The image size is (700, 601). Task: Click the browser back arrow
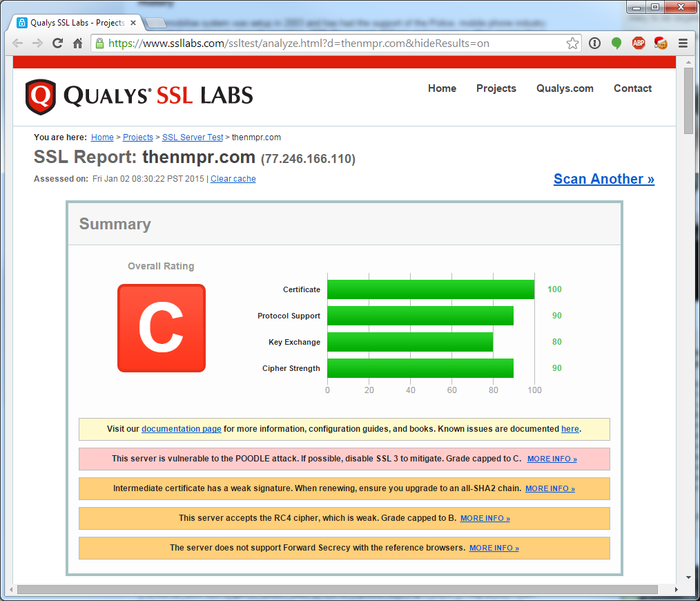click(x=18, y=43)
